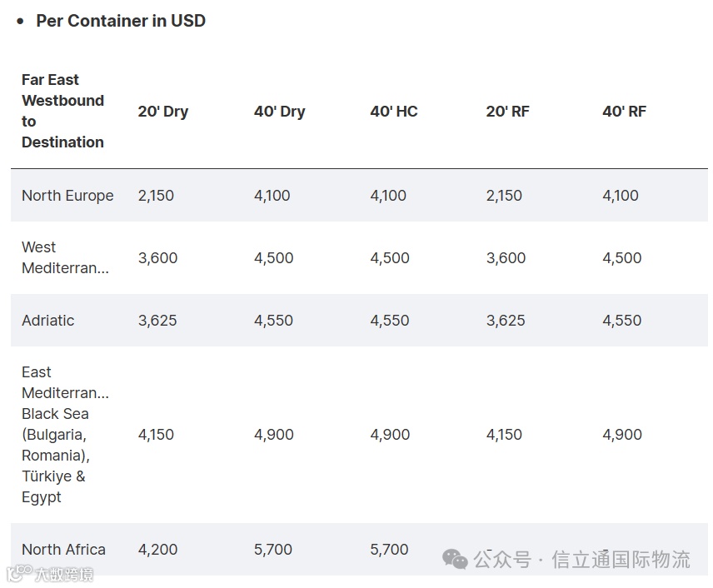This screenshot has height=588, width=713.
Task: Click the WeChat logo icon in the watermark
Action: click(x=455, y=559)
